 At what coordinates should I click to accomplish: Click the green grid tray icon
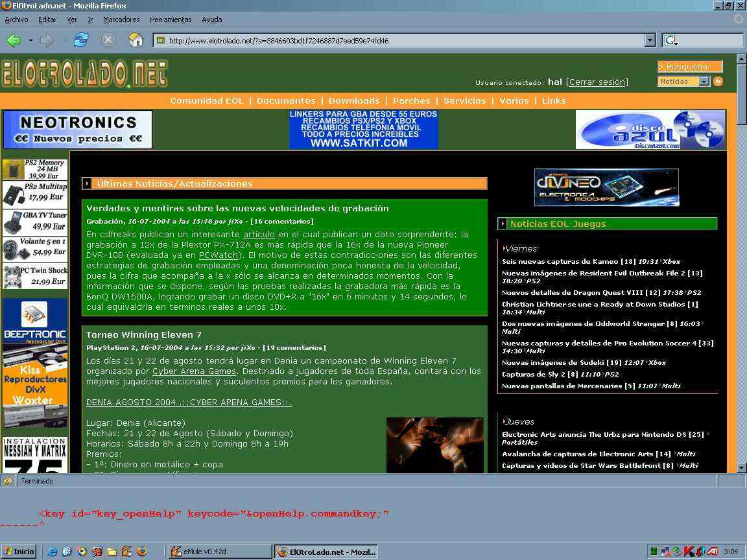(654, 552)
